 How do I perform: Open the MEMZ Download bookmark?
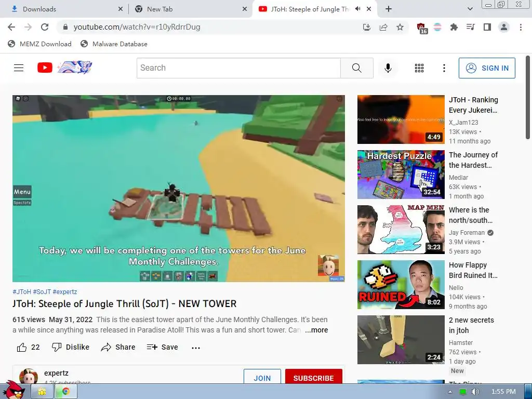39,44
